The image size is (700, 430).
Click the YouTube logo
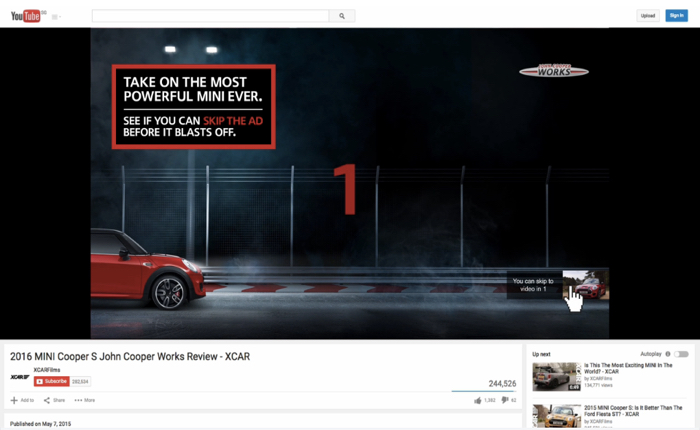25,16
